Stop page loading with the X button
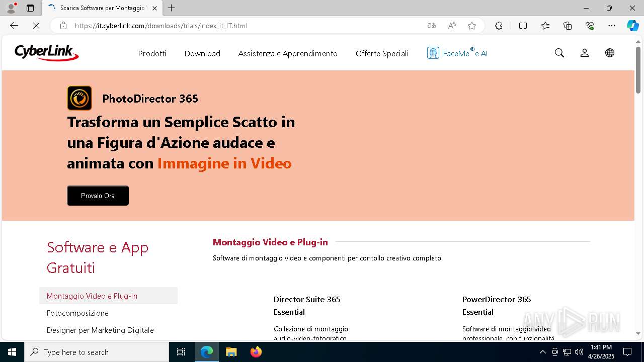Image resolution: width=644 pixels, height=362 pixels. 36,26
